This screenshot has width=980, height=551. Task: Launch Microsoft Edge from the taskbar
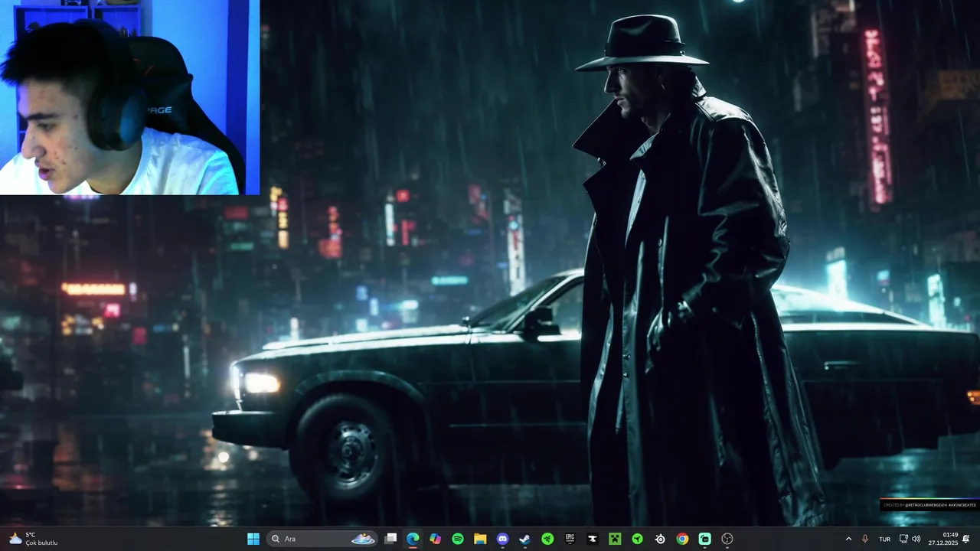click(413, 539)
